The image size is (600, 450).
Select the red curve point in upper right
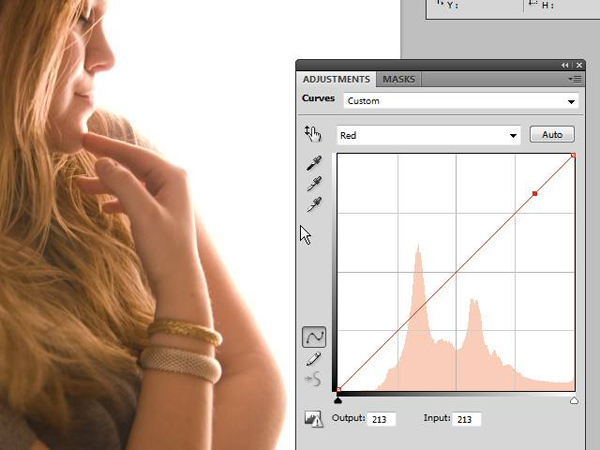[535, 193]
